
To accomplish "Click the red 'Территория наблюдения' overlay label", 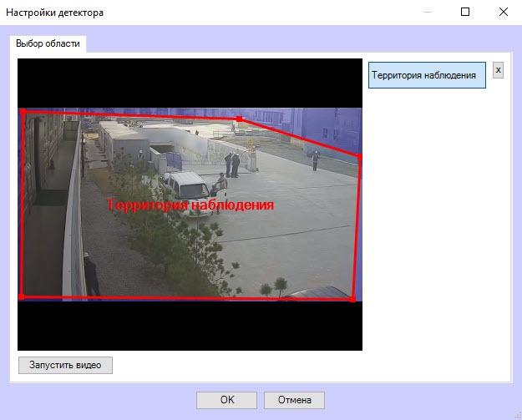I will click(190, 205).
